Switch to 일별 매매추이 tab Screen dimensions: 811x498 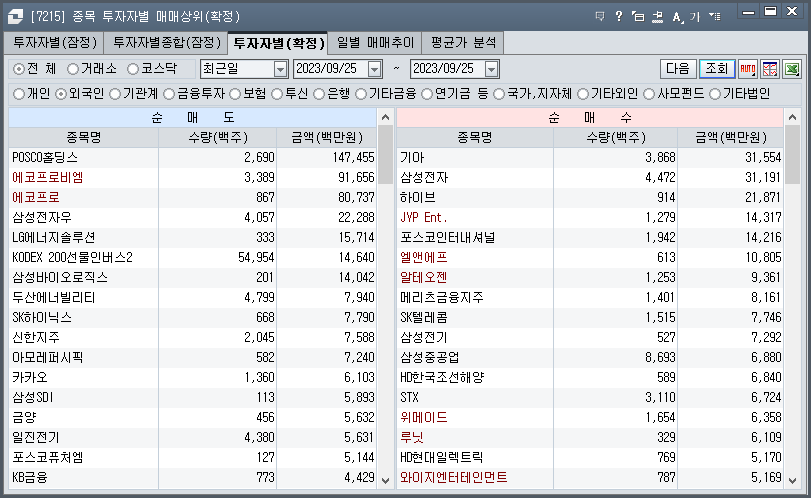point(375,42)
